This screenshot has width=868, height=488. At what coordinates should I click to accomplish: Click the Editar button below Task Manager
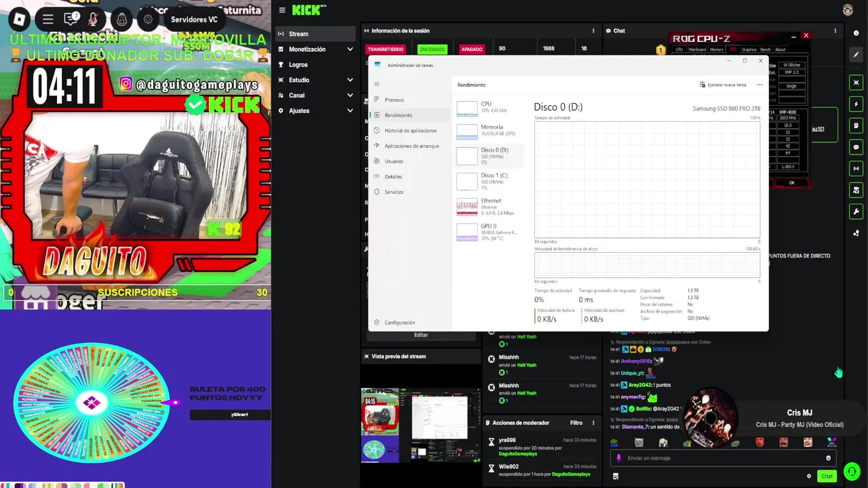[421, 335]
